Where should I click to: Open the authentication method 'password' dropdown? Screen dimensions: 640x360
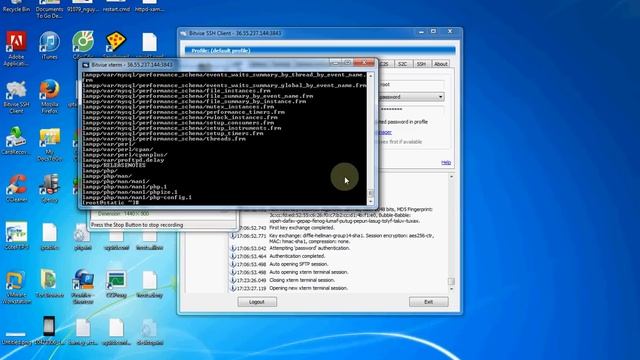pyautogui.click(x=440, y=97)
